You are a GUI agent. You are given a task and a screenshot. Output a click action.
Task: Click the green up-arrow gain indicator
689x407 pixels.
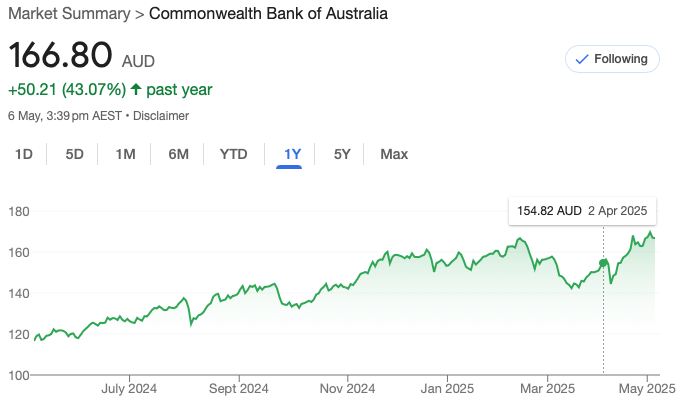(x=136, y=89)
